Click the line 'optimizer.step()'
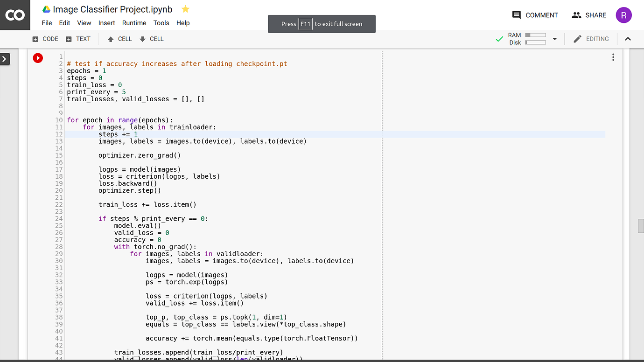The height and width of the screenshot is (362, 644). coord(130,190)
